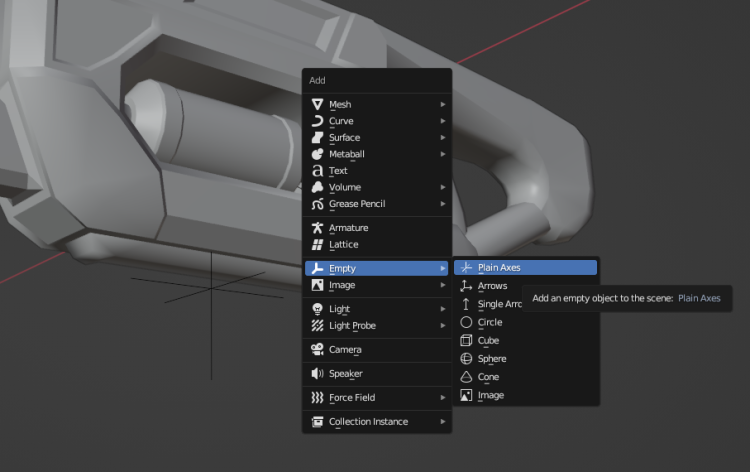Choose Arrows from Empty submenu
This screenshot has width=750, height=472.
(492, 286)
